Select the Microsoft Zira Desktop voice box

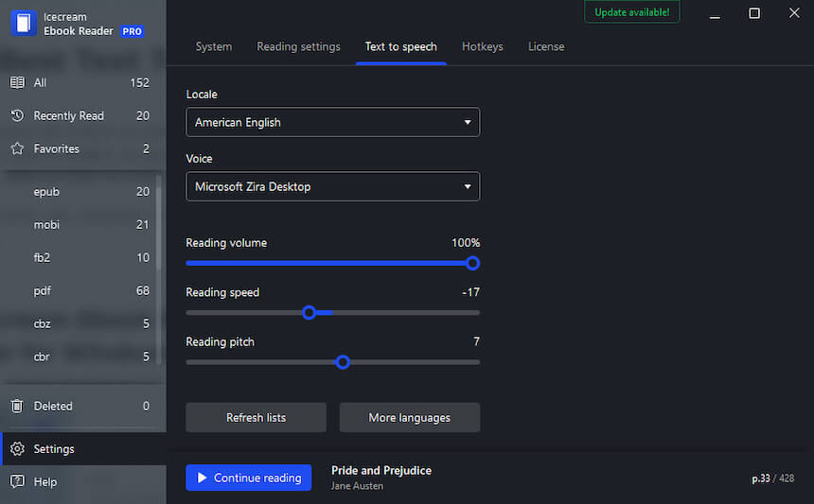tap(333, 186)
